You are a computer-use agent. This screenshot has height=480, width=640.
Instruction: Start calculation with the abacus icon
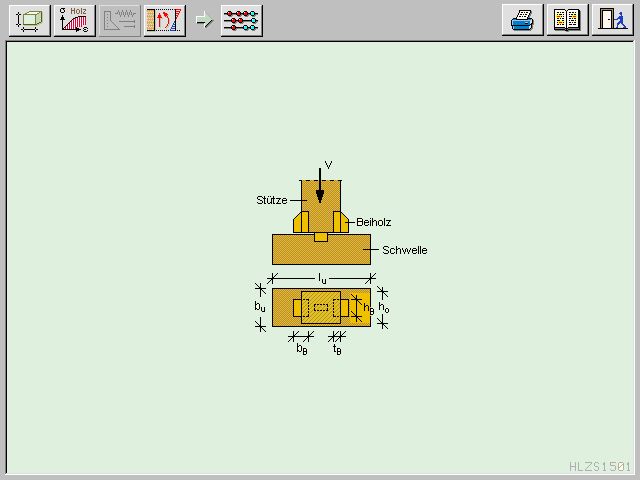point(241,20)
